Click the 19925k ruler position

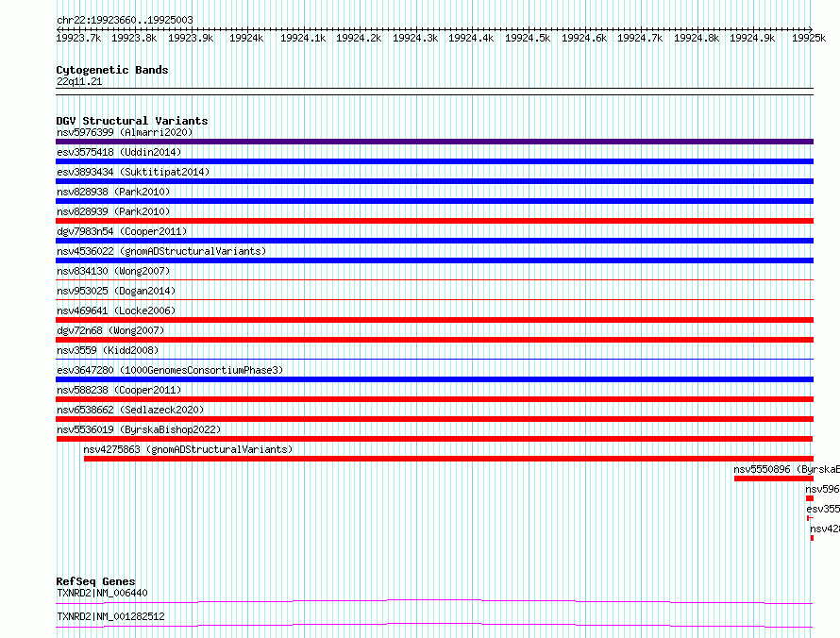click(x=809, y=38)
